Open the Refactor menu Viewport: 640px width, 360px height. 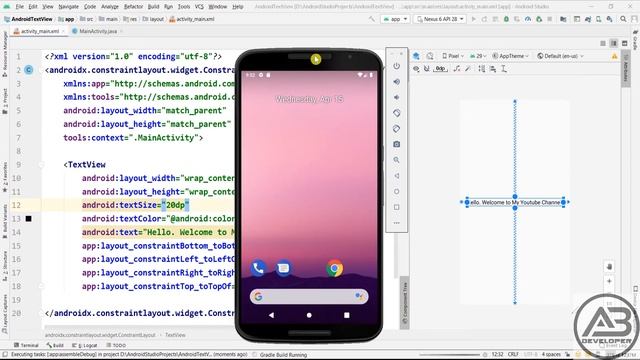coord(133,7)
